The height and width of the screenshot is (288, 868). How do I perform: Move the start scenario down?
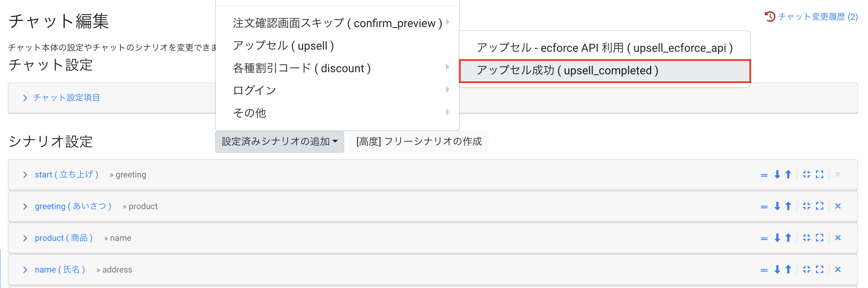777,175
